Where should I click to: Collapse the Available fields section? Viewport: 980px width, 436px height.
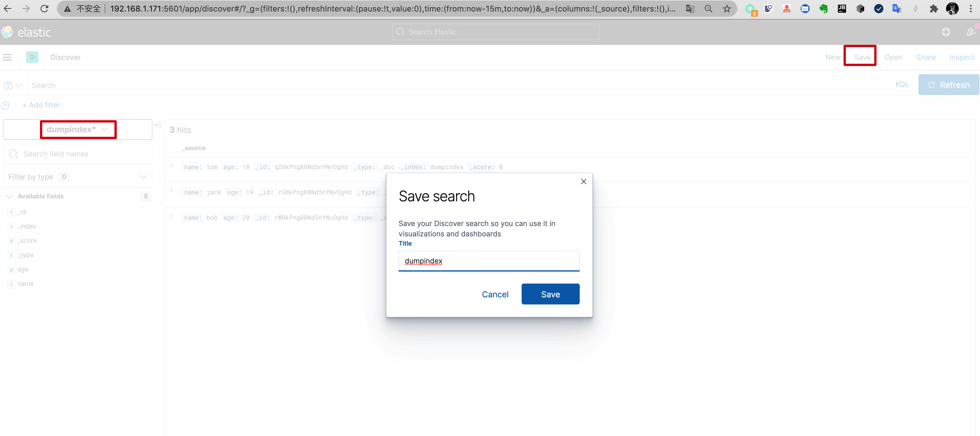[x=10, y=197]
